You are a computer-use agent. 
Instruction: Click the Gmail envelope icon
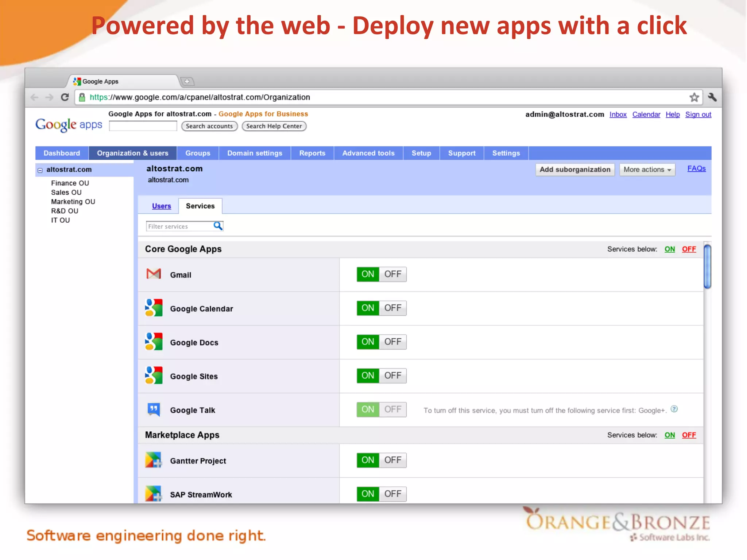154,274
